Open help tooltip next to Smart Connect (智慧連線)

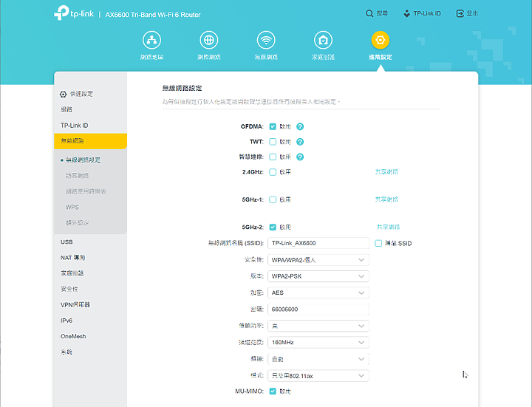(x=300, y=157)
